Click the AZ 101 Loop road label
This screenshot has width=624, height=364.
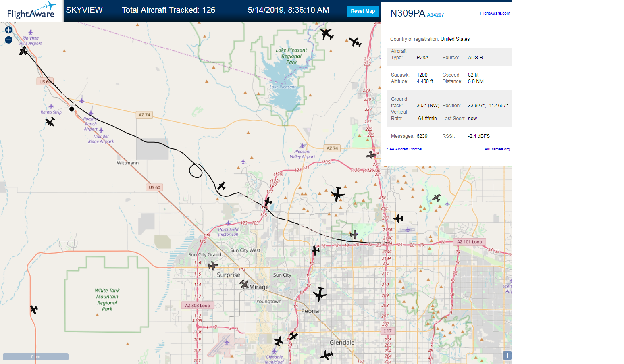tap(470, 242)
